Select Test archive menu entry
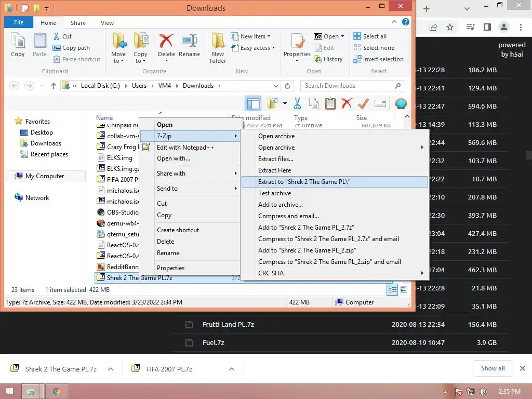The image size is (532, 399). [x=335, y=193]
